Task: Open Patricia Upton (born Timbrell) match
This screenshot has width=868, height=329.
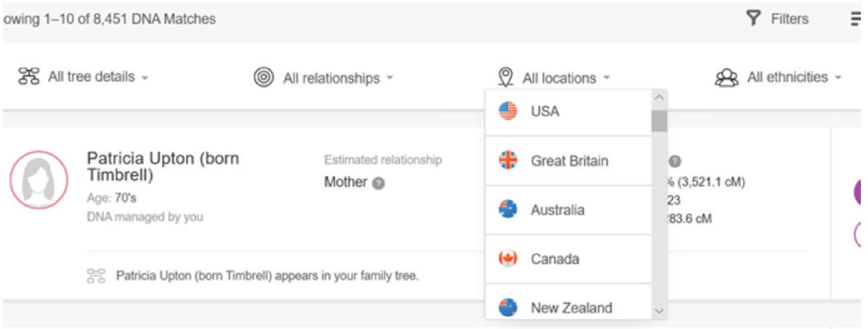Action: click(162, 167)
